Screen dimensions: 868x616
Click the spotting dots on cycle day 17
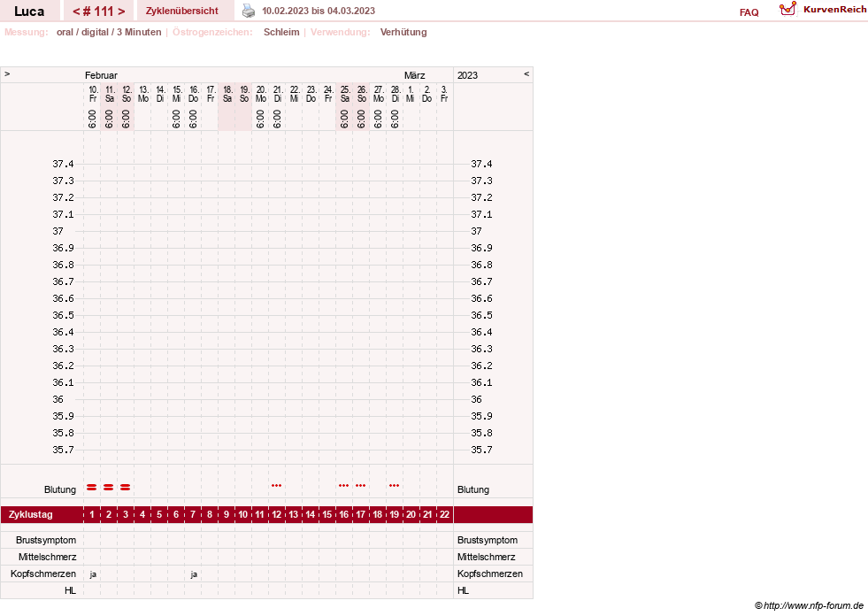pos(360,485)
